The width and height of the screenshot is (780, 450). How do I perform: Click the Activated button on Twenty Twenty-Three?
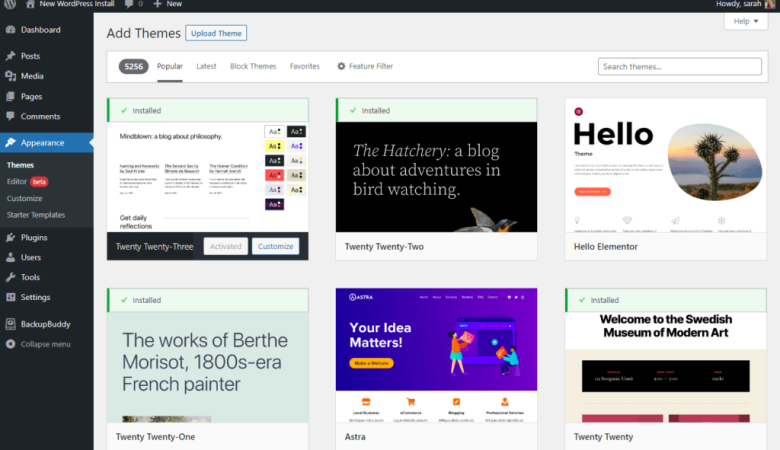point(225,246)
